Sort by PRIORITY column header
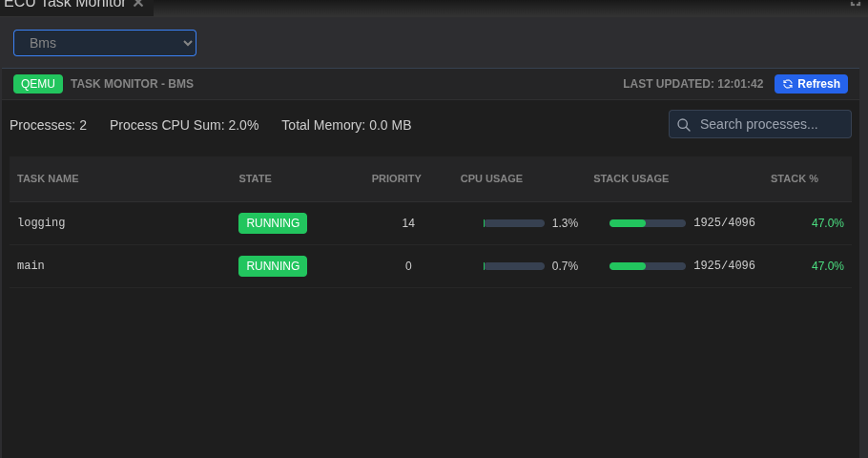This screenshot has height=458, width=868. pos(397,178)
